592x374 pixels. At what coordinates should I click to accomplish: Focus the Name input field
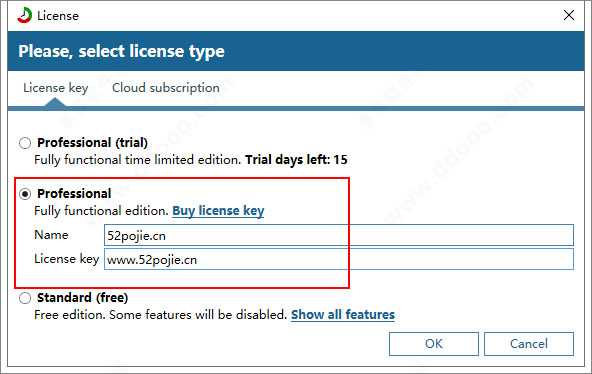click(x=339, y=235)
